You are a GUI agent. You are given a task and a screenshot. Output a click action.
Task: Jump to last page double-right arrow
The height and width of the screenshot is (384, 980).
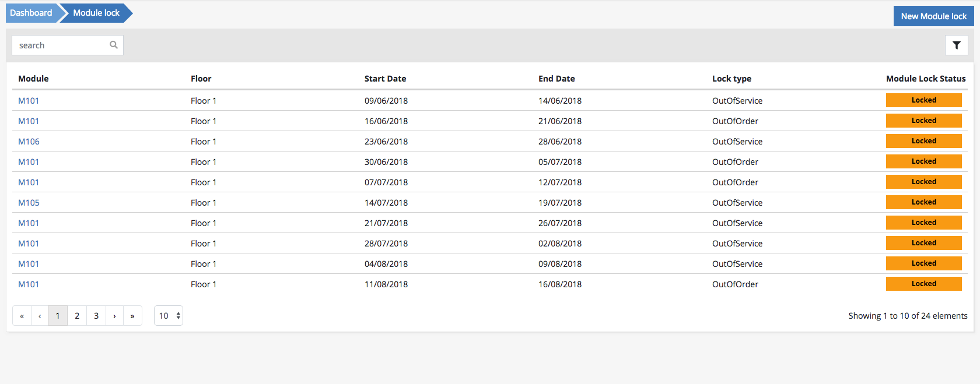click(x=132, y=316)
